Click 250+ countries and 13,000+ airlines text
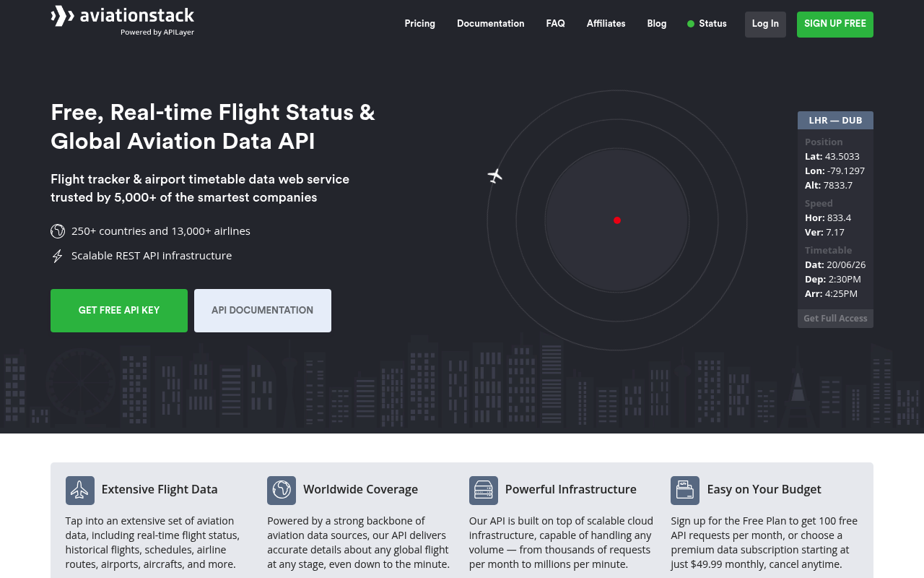The height and width of the screenshot is (578, 924). [161, 231]
